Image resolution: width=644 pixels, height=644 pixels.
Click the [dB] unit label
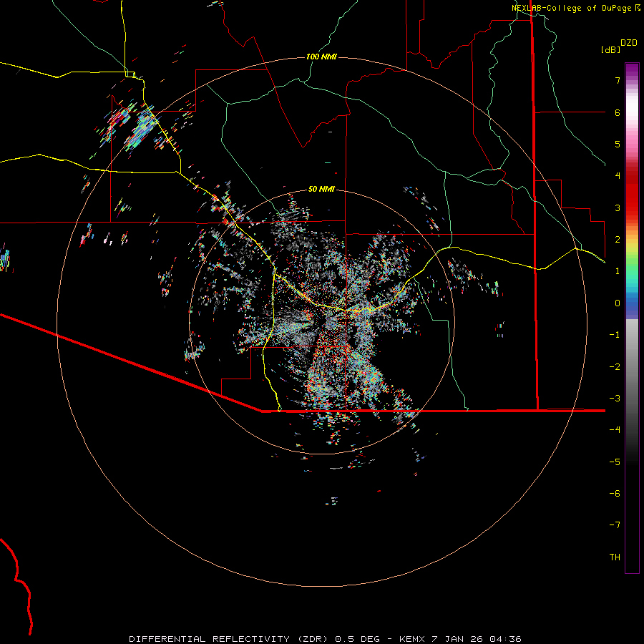(x=611, y=49)
